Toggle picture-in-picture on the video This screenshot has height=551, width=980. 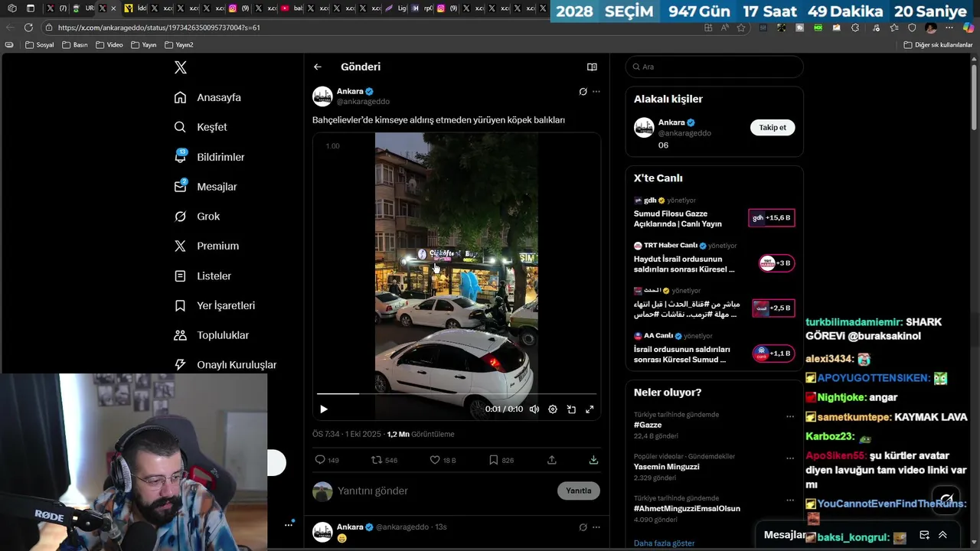[x=571, y=409]
